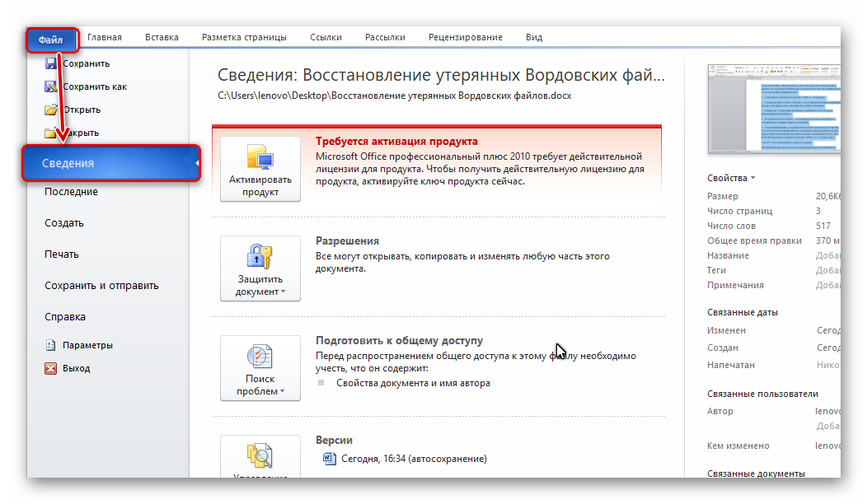Click the Activate Product computer icon
Viewport: 867px width, 504px height.
click(260, 157)
